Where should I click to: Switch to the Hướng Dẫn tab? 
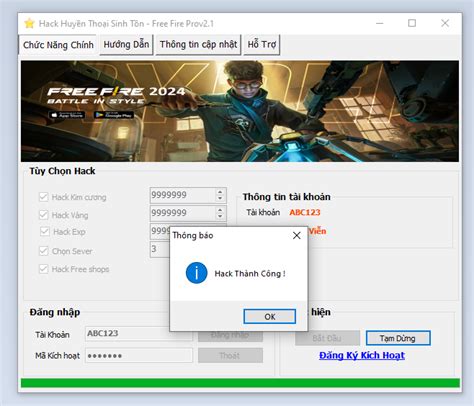click(126, 44)
